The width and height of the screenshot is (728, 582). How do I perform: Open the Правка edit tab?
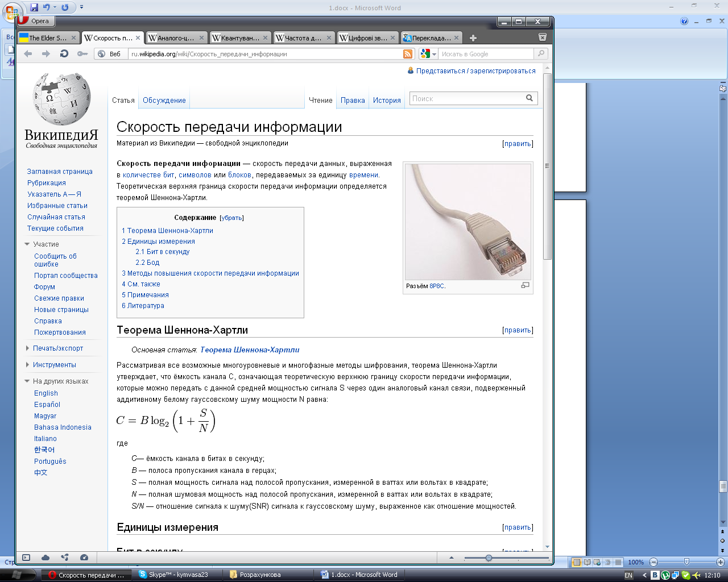click(353, 100)
